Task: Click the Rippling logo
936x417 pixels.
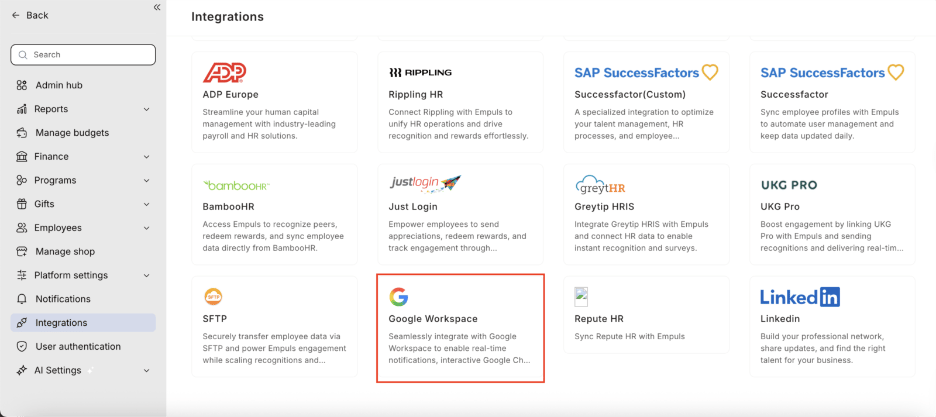Action: click(x=420, y=73)
